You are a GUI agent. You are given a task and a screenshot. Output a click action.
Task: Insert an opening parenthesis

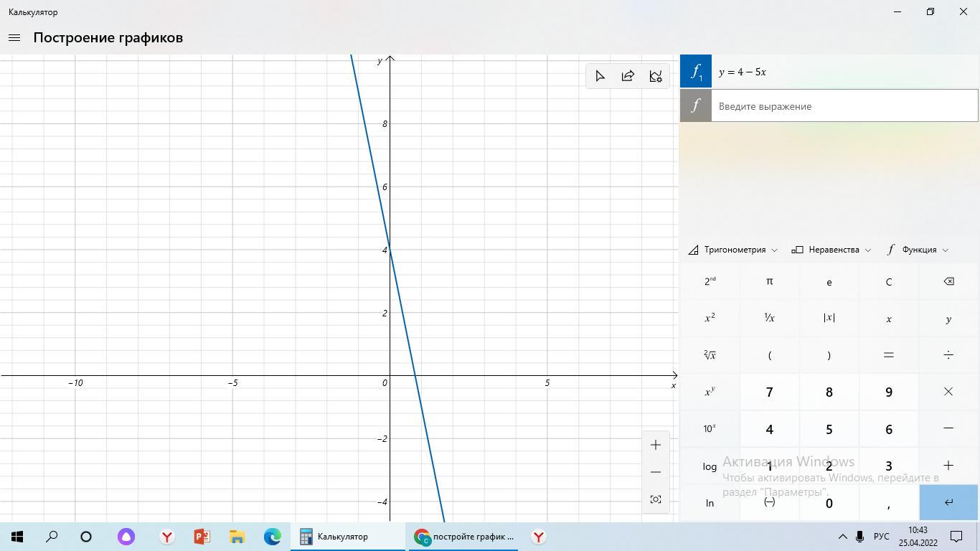click(769, 355)
